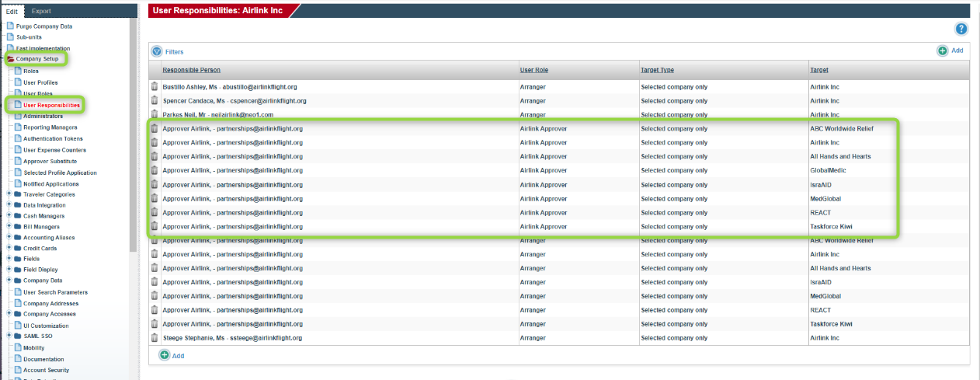Open Sub-units in the tree
The height and width of the screenshot is (380, 980).
28,37
